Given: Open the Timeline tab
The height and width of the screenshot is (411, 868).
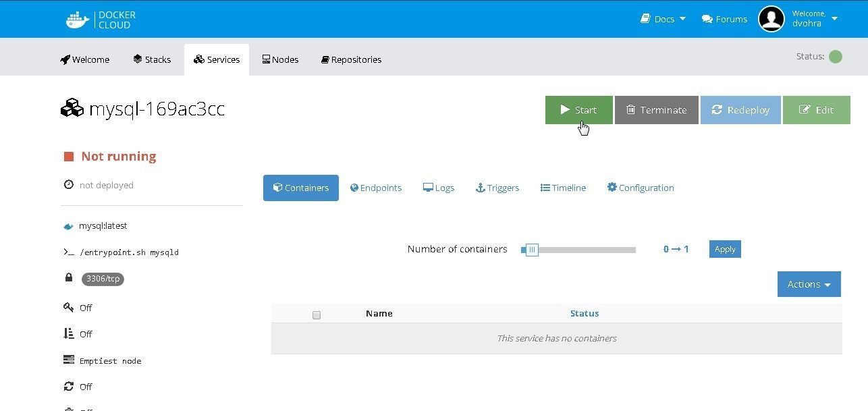Looking at the screenshot, I should pyautogui.click(x=563, y=188).
